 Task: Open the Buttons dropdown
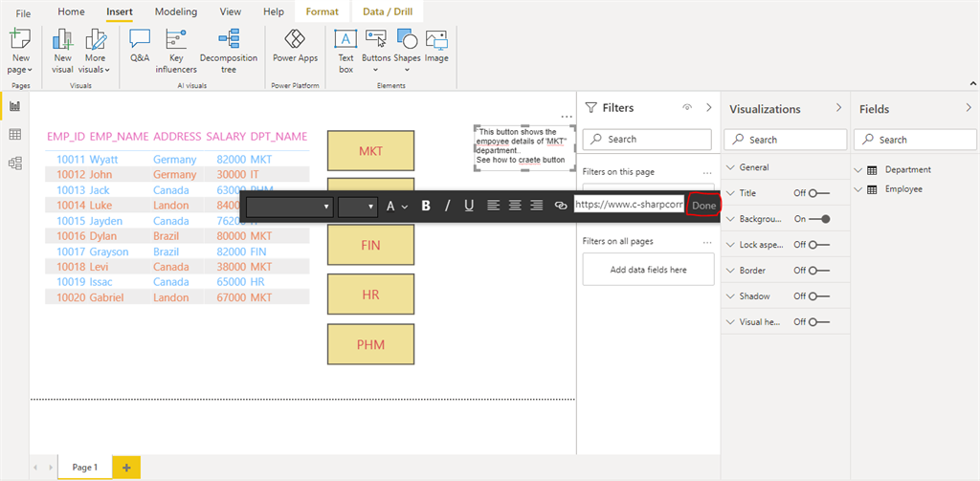375,54
